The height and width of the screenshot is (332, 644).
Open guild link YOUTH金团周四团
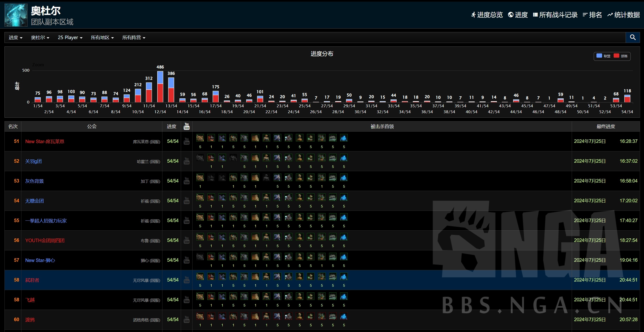45,240
